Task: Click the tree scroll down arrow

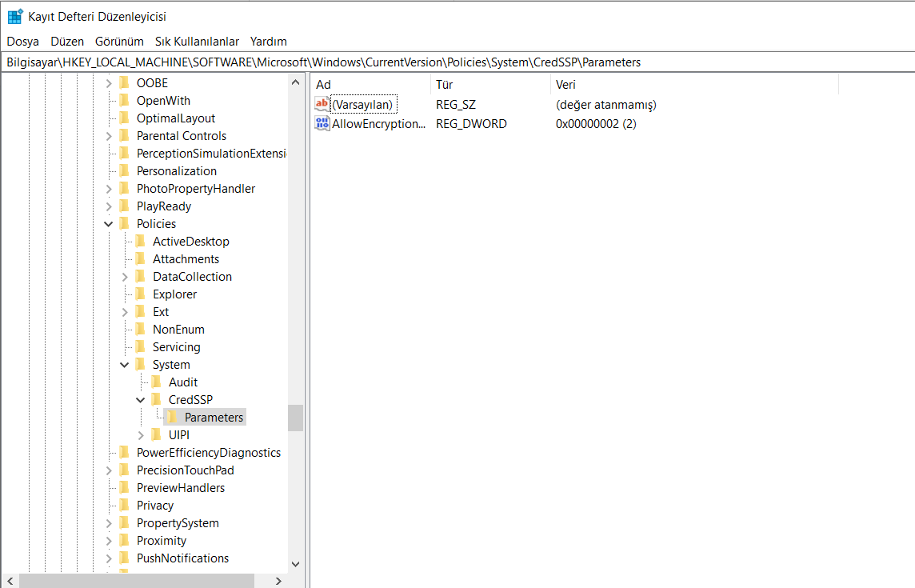Action: click(295, 564)
